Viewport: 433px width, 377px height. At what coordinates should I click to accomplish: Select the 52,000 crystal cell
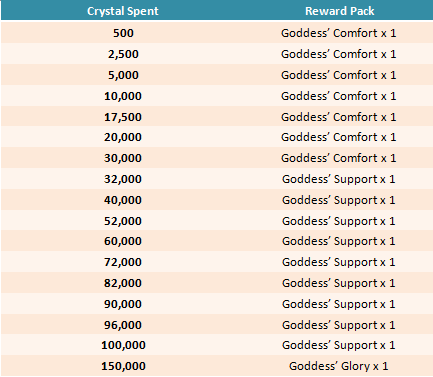(x=123, y=221)
